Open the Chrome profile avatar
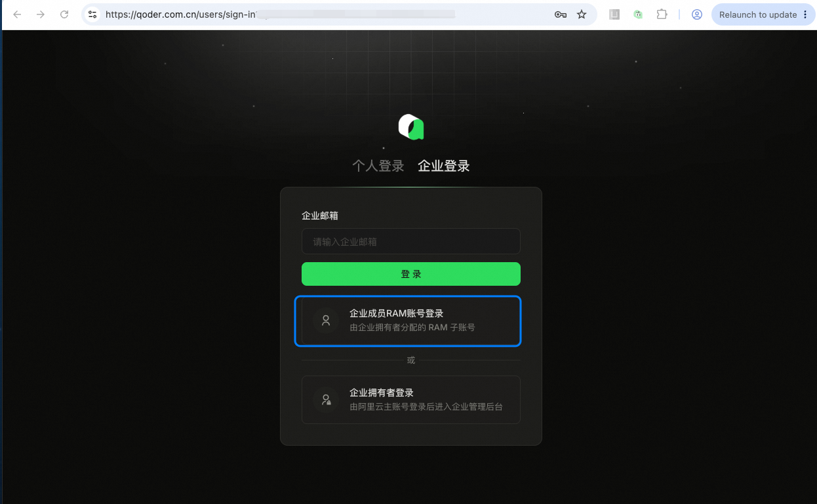The image size is (817, 504). (697, 14)
